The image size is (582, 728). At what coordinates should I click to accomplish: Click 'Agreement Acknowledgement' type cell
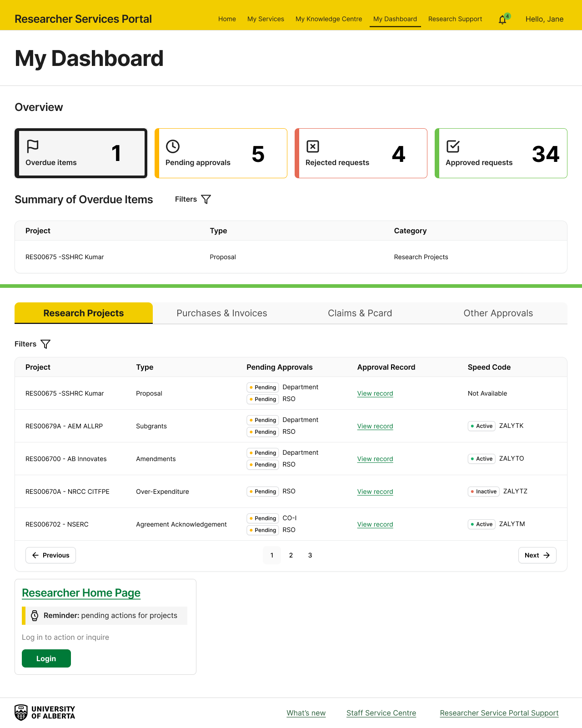181,524
